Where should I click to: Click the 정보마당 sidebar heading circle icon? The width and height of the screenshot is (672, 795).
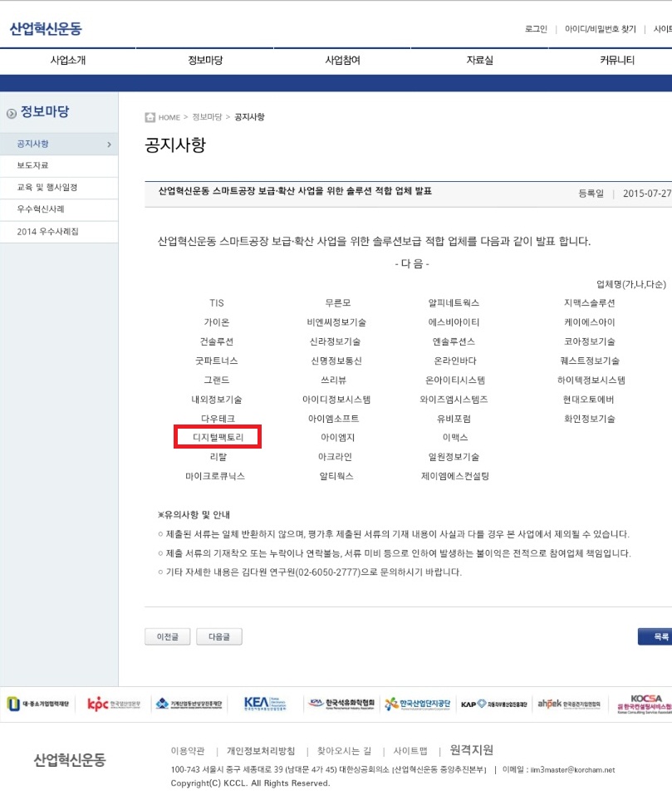(x=11, y=114)
